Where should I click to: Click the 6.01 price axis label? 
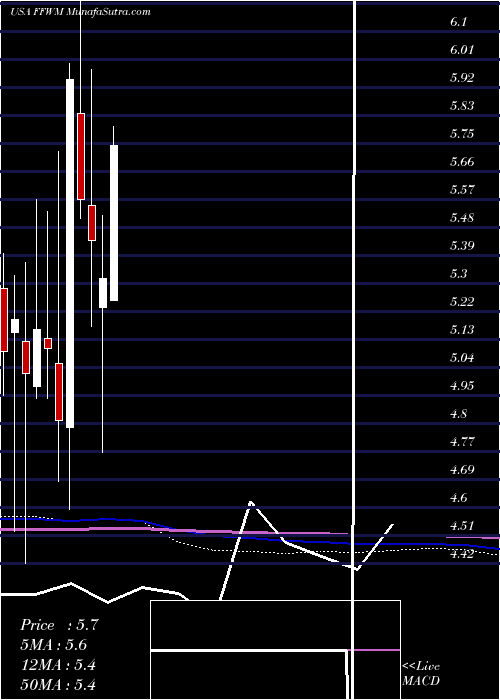462,50
